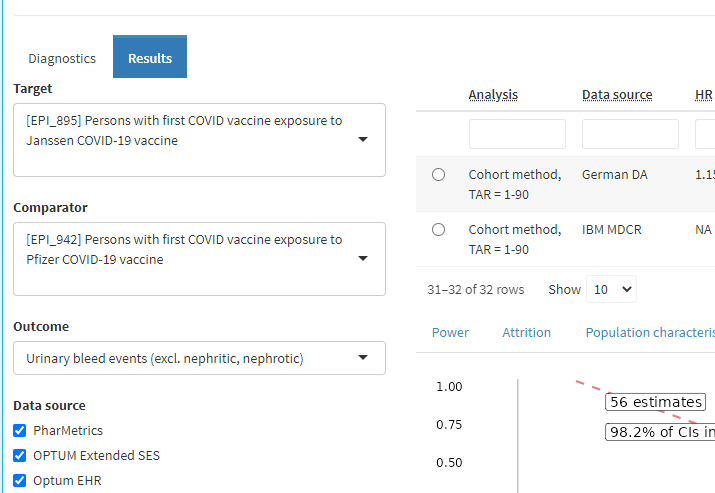
Task: Switch to the Diagnostics tab
Action: [62, 58]
